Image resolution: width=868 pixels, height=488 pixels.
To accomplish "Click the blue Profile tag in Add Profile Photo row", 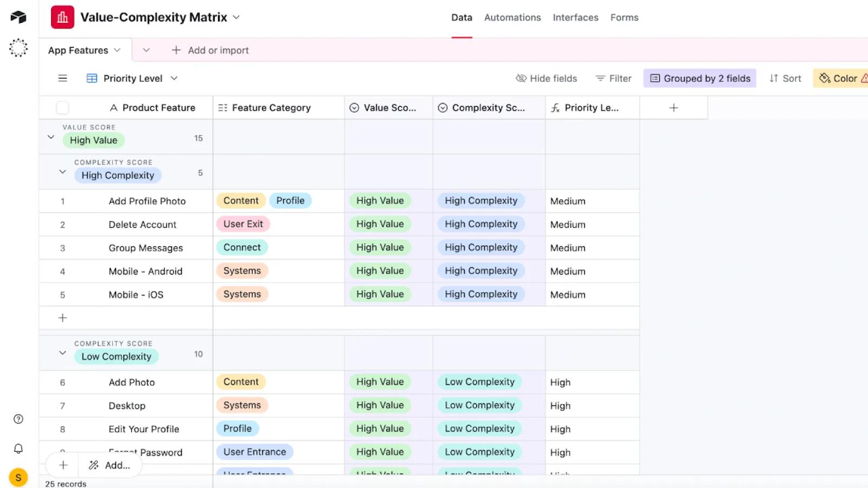I will (x=290, y=201).
